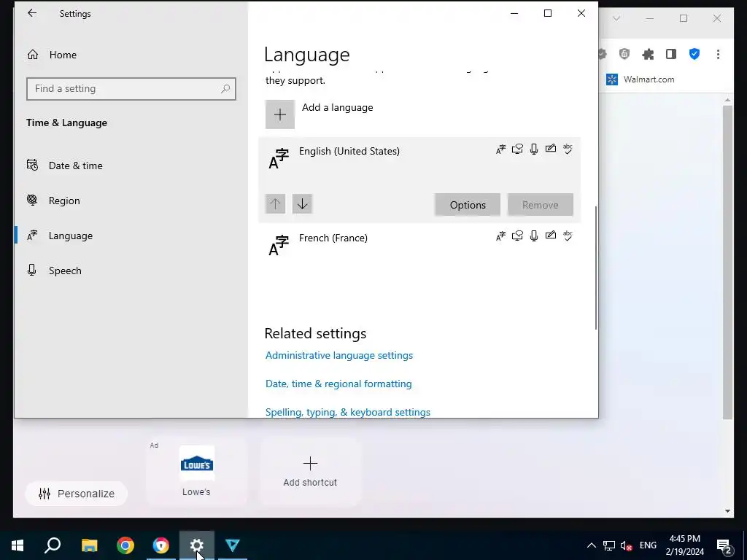747x560 pixels.
Task: Click Add shortcut tile
Action: tap(310, 471)
